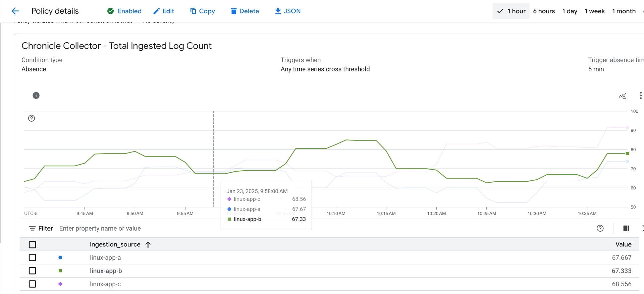The height and width of the screenshot is (294, 644).
Task: Click the green linux-app-b color square
Action: tap(60, 271)
